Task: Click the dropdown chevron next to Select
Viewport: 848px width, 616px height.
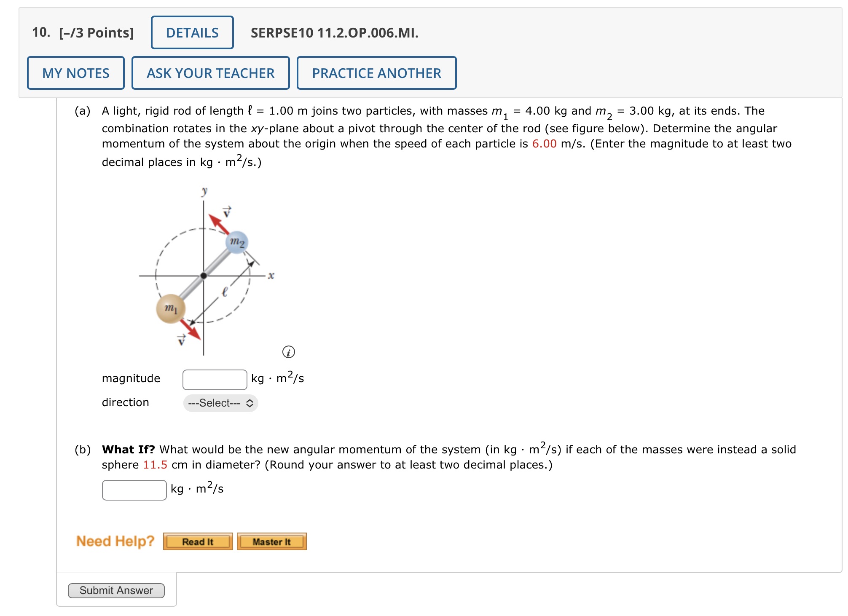Action: (250, 403)
